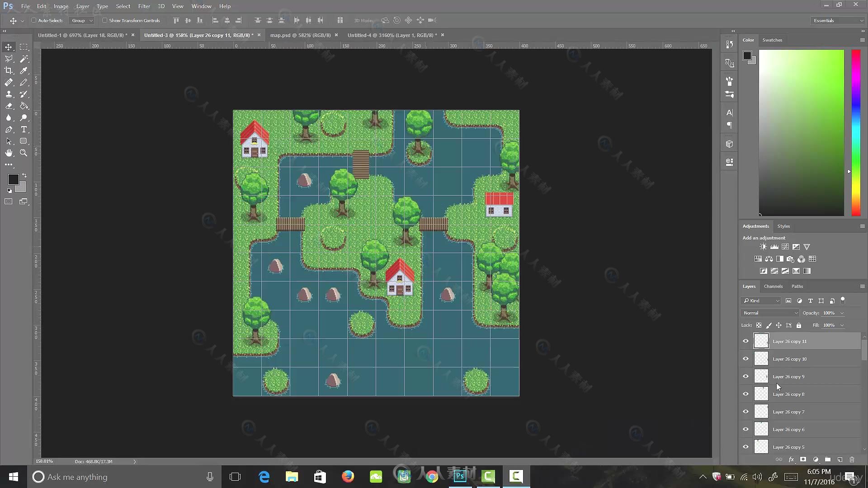
Task: Click the delete layer trash icon
Action: point(852,460)
